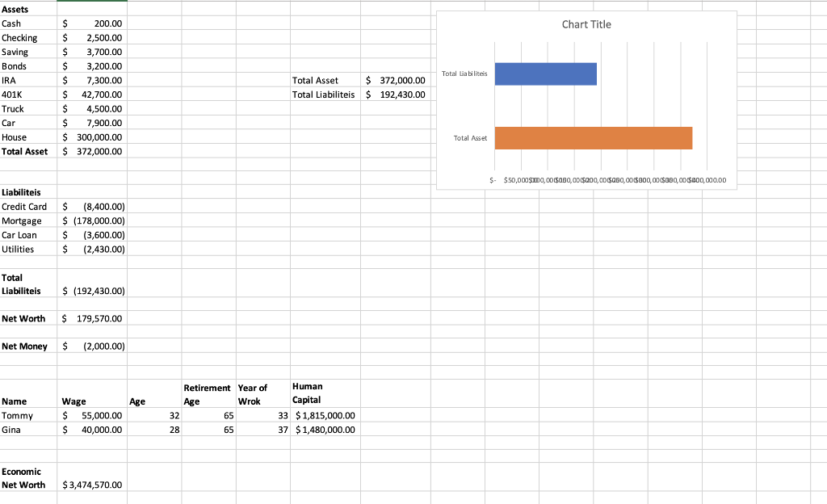This screenshot has width=827, height=504.
Task: Select the Checking value 2,500.00
Action: pos(92,37)
